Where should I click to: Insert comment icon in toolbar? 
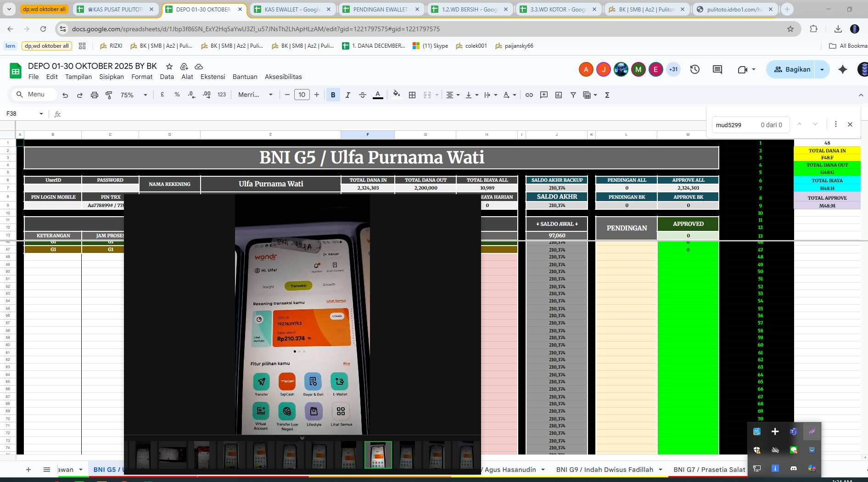(x=544, y=95)
